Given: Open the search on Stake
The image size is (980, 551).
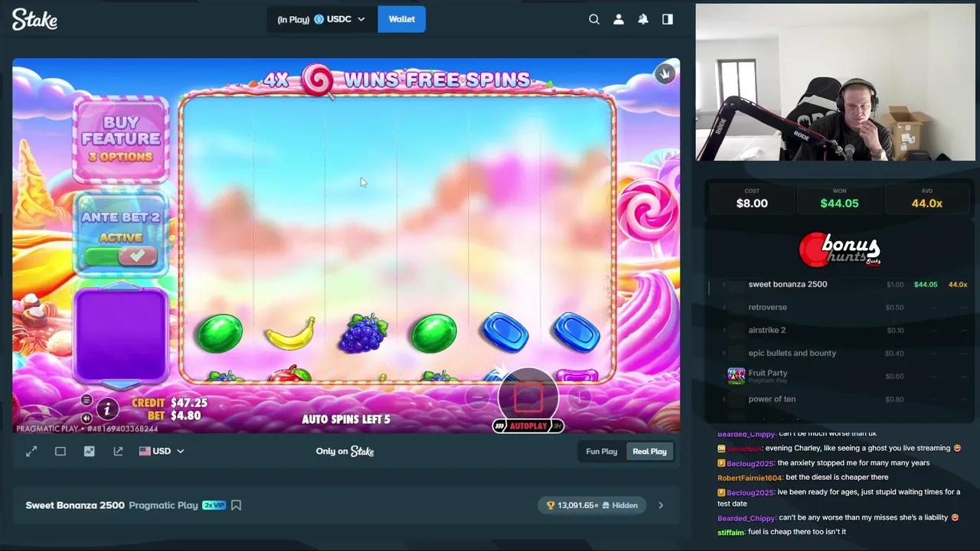Looking at the screenshot, I should [594, 19].
